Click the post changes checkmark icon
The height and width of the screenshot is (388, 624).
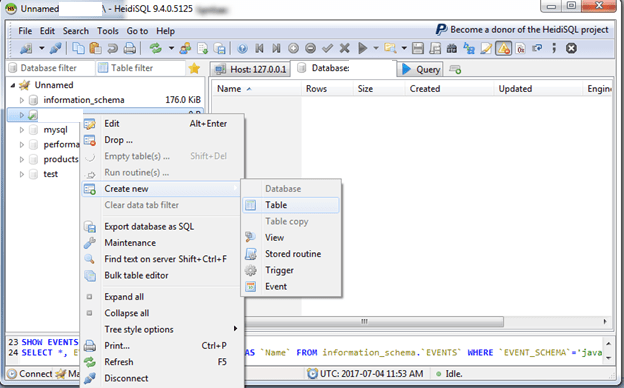(x=328, y=49)
